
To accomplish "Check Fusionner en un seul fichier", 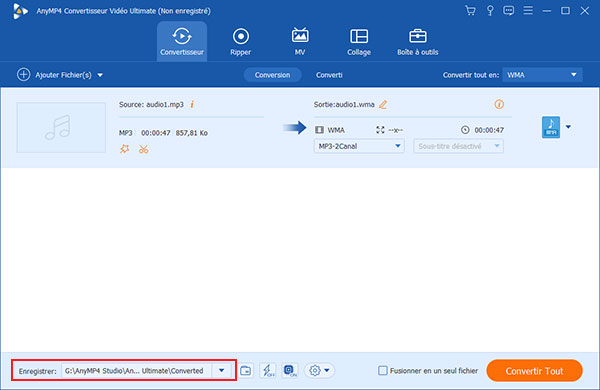I will [x=383, y=370].
